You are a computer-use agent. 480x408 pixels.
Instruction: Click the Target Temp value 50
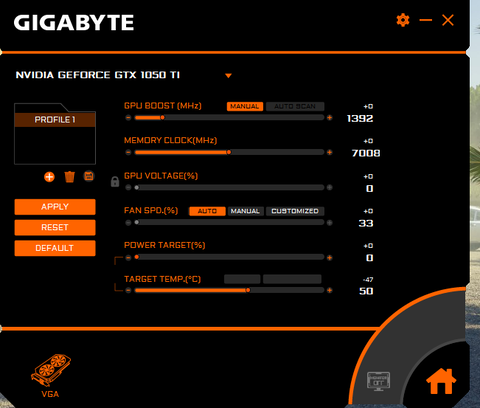[x=366, y=291]
